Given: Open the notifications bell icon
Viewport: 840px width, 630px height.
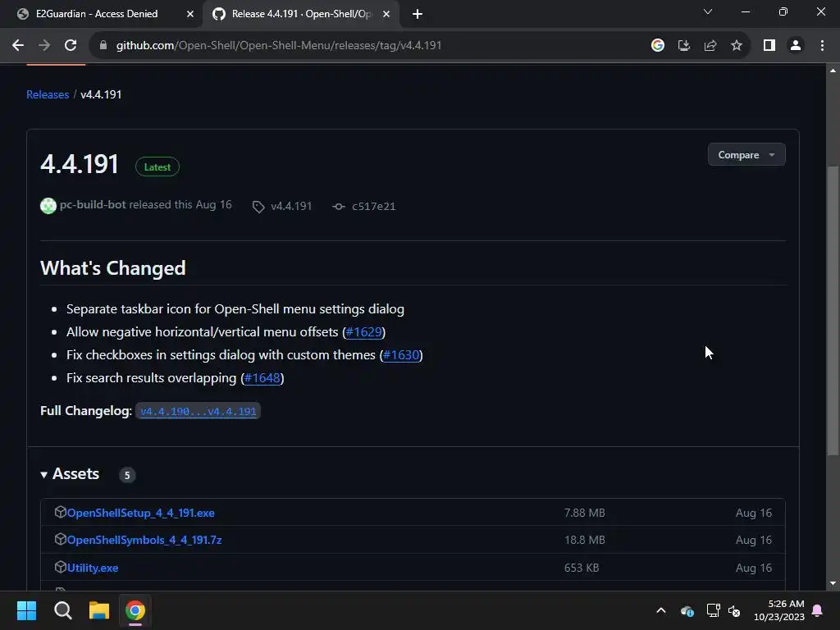Looking at the screenshot, I should click(818, 610).
